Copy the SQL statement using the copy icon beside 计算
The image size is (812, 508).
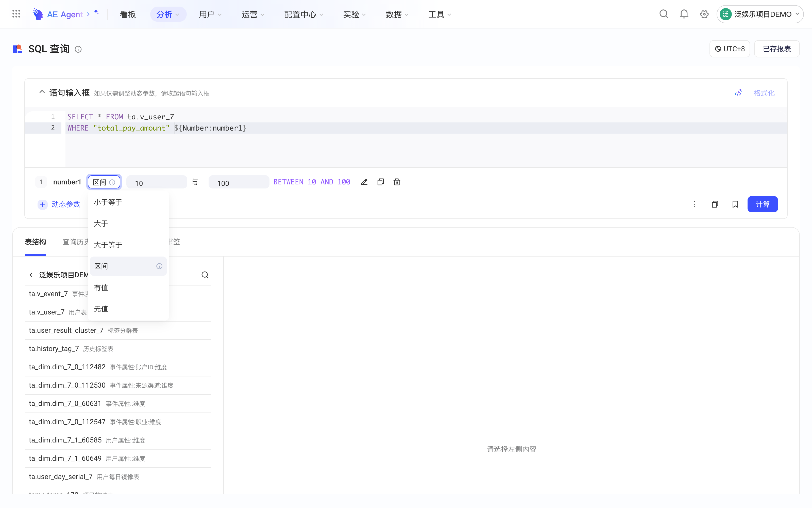tap(715, 204)
